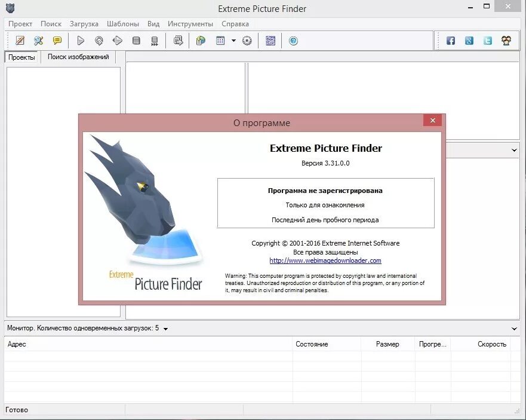Click the Facebook icon

[x=451, y=41]
